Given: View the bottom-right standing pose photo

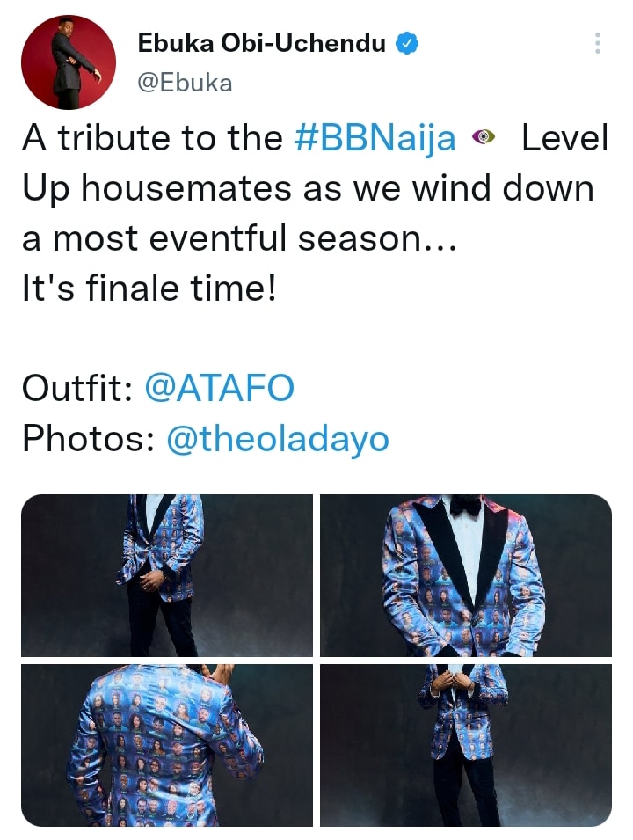Looking at the screenshot, I should pyautogui.click(x=466, y=745).
